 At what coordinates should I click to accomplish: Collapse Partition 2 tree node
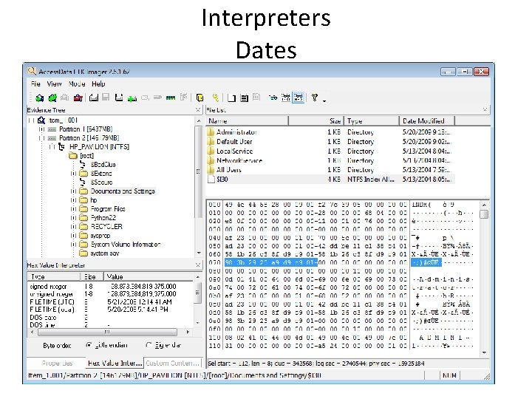point(41,138)
